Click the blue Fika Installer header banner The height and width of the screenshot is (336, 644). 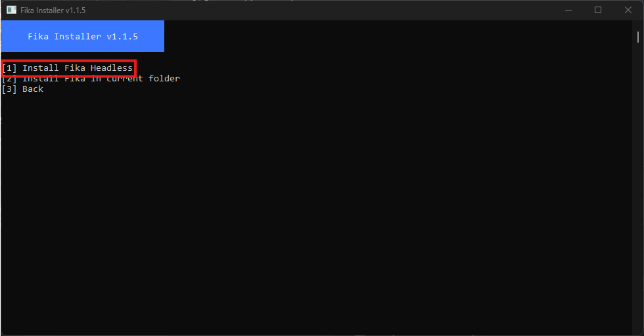click(x=82, y=37)
